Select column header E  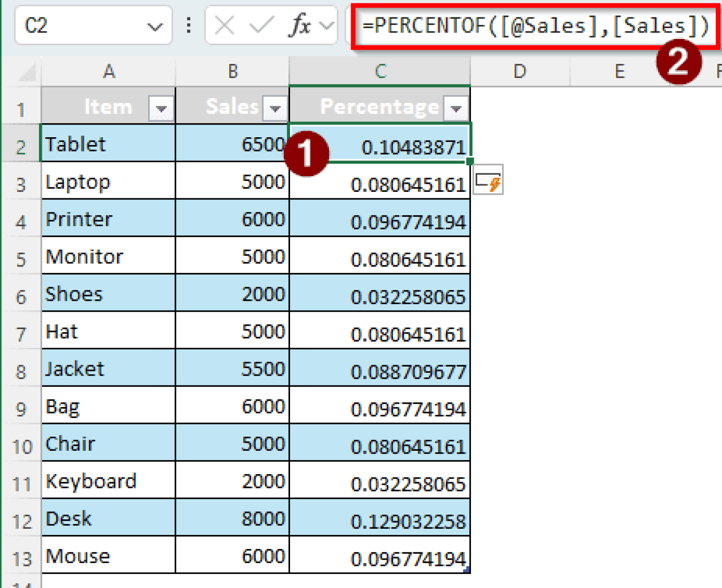point(619,71)
